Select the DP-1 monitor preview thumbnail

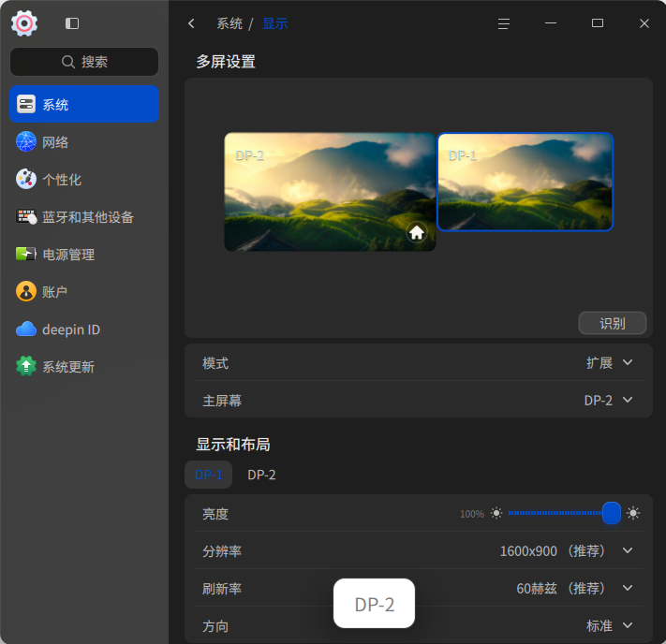[525, 182]
